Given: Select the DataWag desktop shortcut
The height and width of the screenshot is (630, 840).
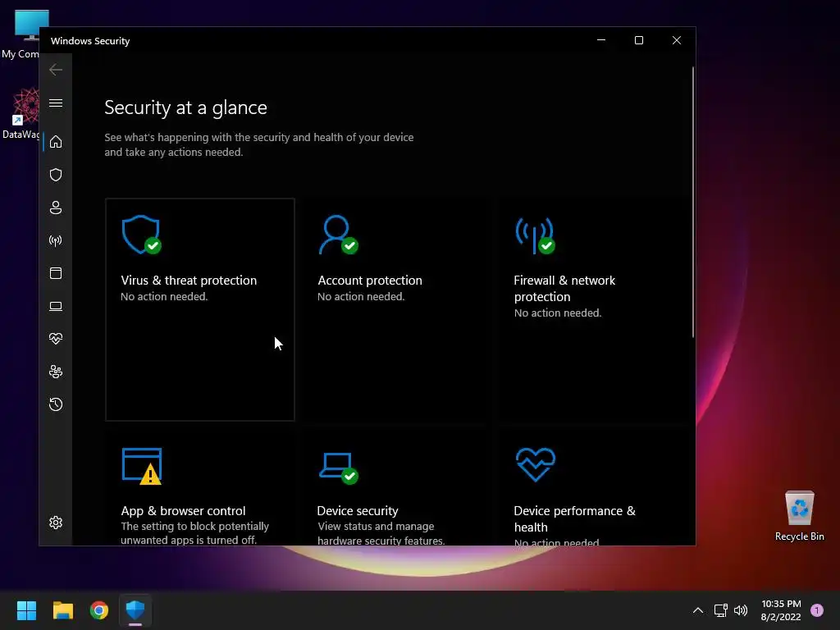Looking at the screenshot, I should [x=21, y=113].
